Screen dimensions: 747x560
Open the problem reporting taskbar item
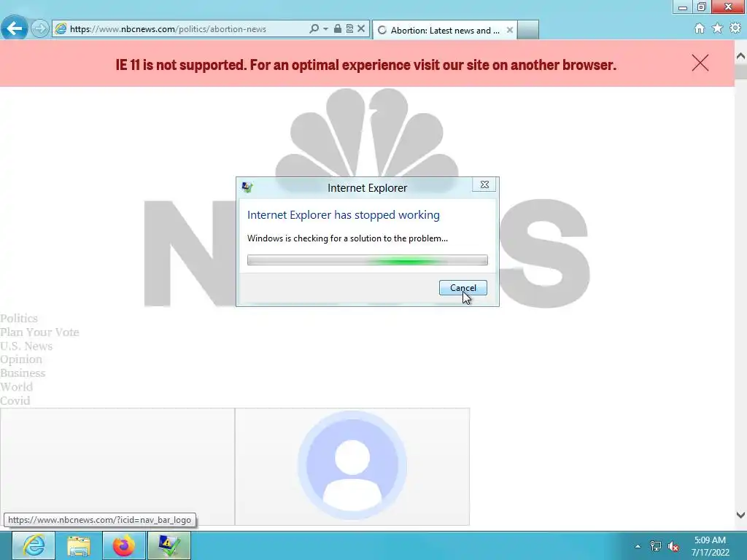pos(169,545)
